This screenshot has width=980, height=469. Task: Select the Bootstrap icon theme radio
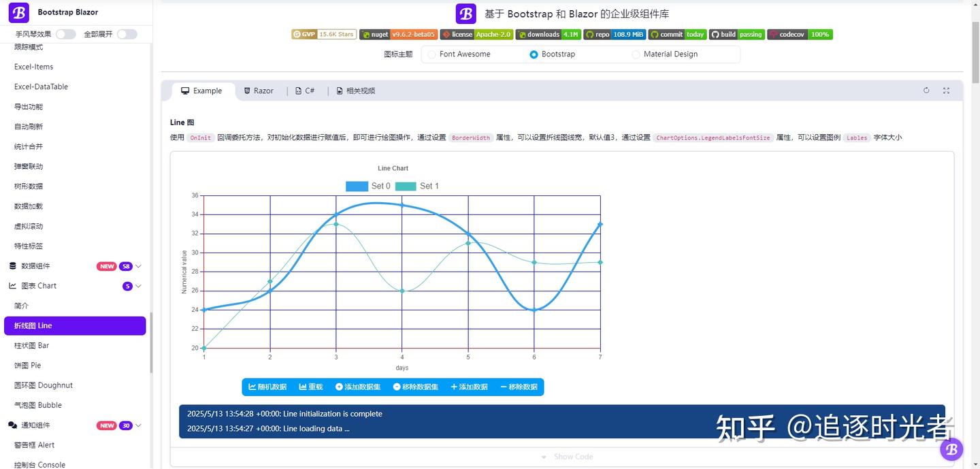click(x=534, y=54)
